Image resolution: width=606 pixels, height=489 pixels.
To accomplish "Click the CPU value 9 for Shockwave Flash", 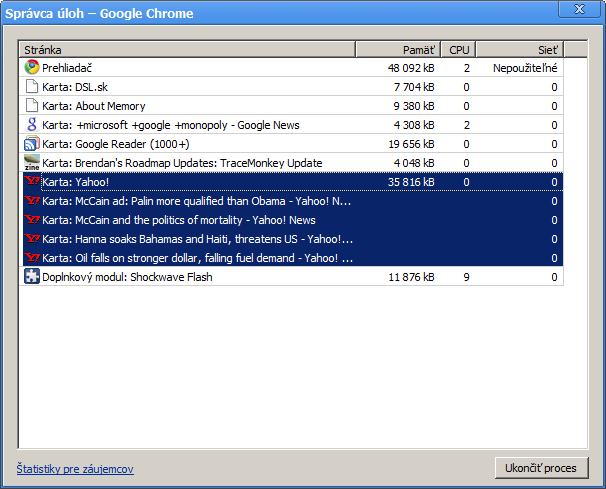I will pyautogui.click(x=466, y=277).
